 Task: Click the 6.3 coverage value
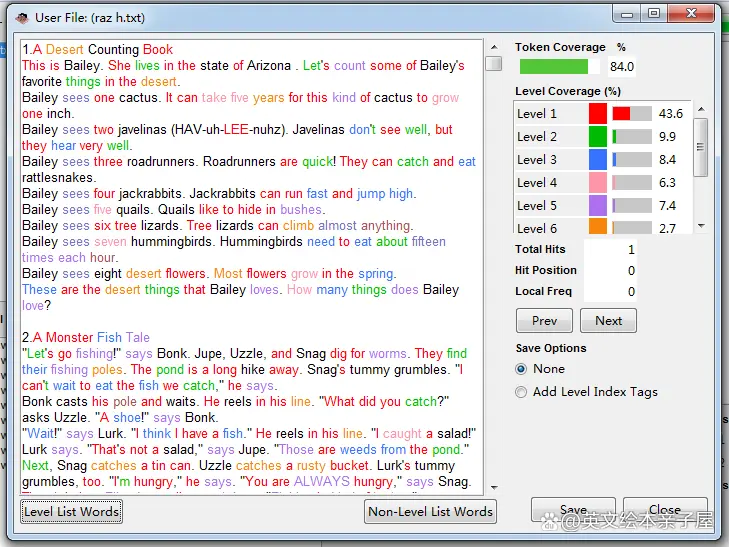click(667, 183)
